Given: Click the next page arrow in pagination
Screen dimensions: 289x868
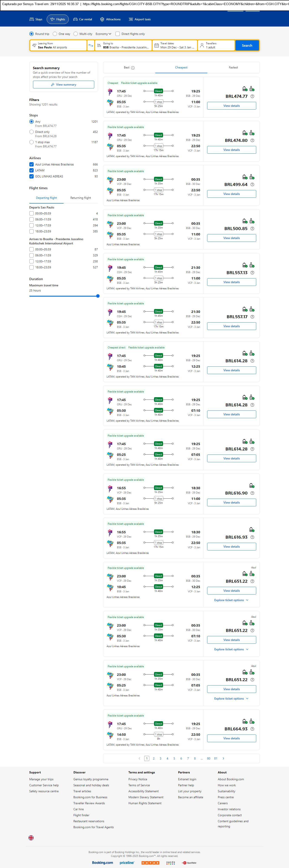Looking at the screenshot, I should (223, 758).
